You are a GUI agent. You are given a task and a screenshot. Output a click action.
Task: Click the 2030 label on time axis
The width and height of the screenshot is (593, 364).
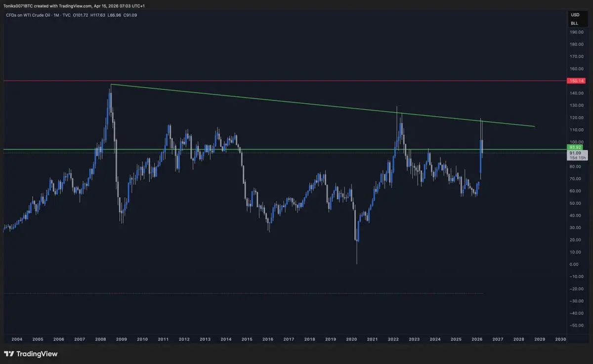(x=560, y=339)
